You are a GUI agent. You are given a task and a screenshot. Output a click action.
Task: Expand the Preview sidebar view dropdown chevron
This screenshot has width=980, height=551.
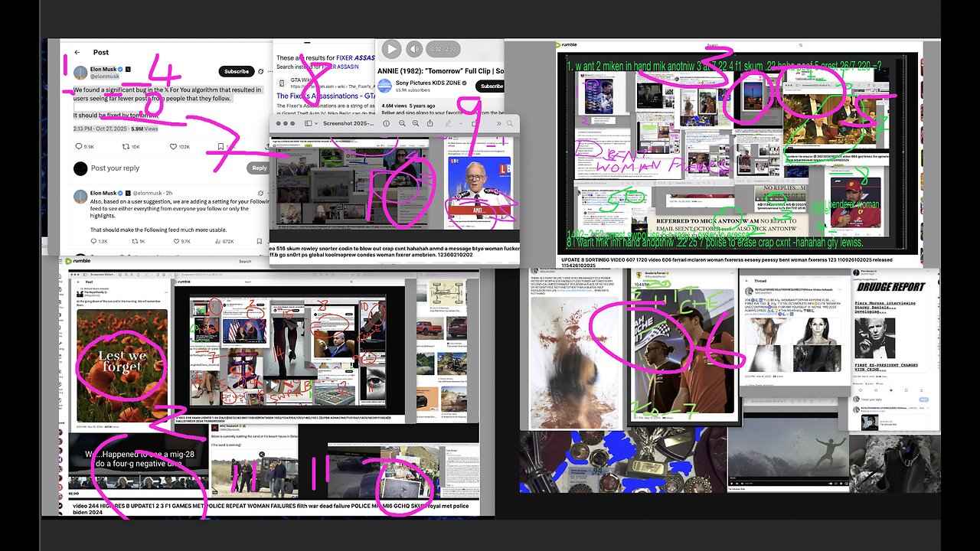click(x=317, y=123)
